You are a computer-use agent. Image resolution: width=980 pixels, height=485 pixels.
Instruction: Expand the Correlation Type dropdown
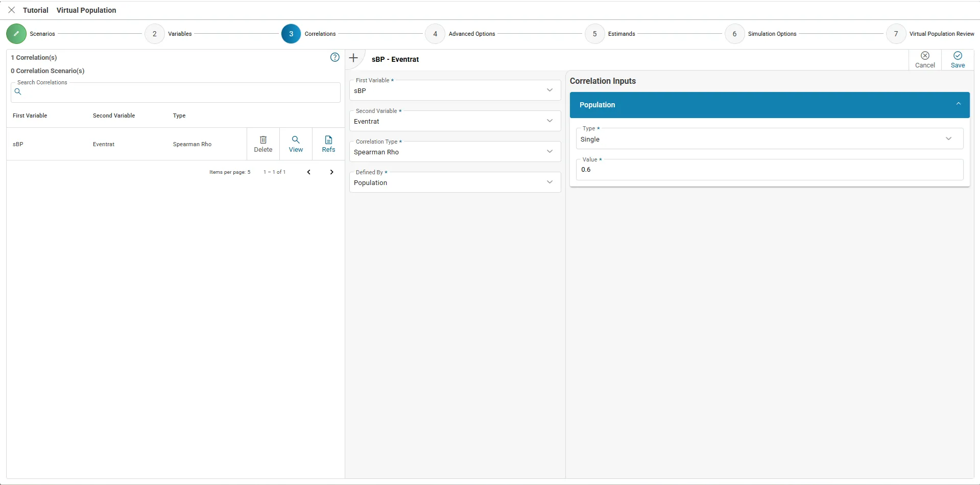[455, 152]
